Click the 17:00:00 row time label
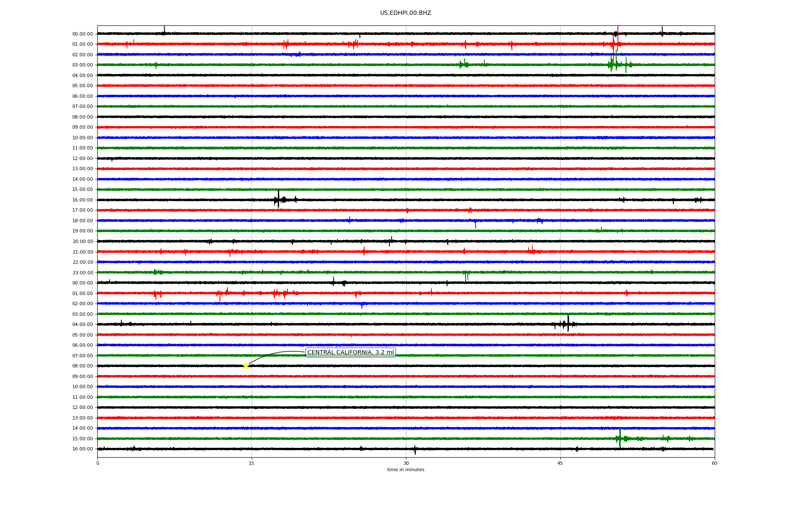This screenshot has width=812, height=508. pos(82,210)
